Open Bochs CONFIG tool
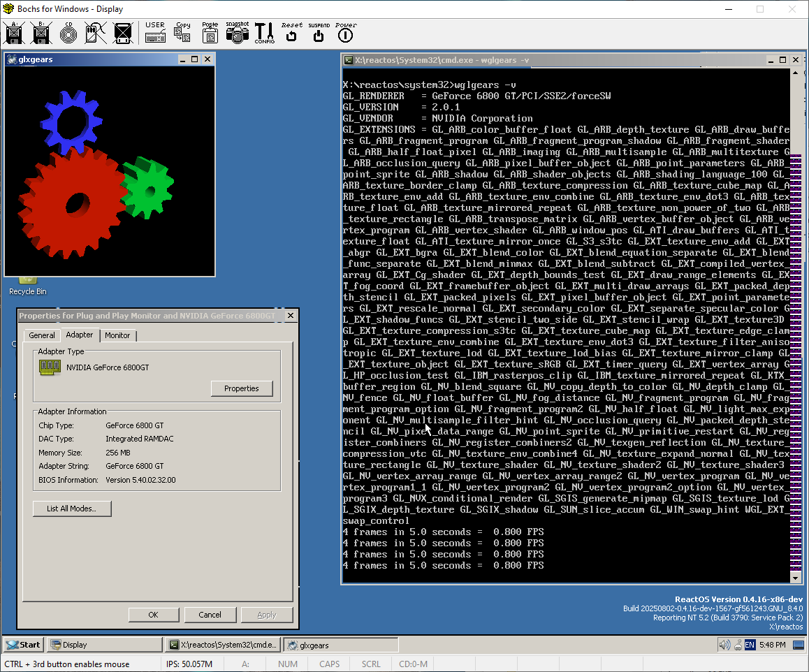 coord(264,33)
